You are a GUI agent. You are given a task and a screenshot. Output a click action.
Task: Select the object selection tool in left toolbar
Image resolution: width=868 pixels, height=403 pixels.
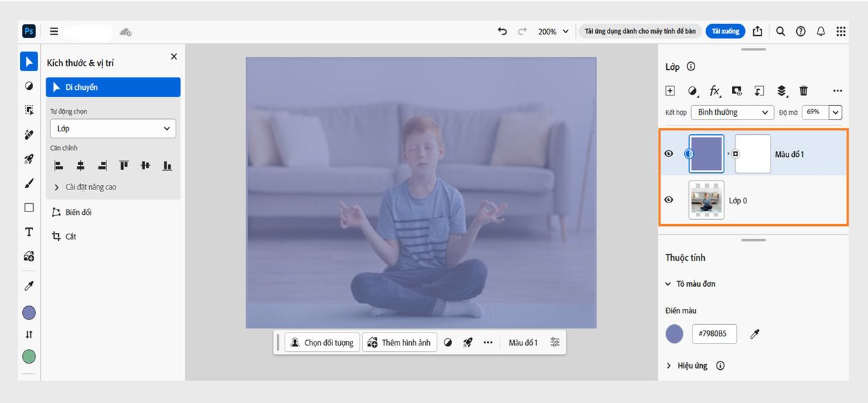[29, 110]
